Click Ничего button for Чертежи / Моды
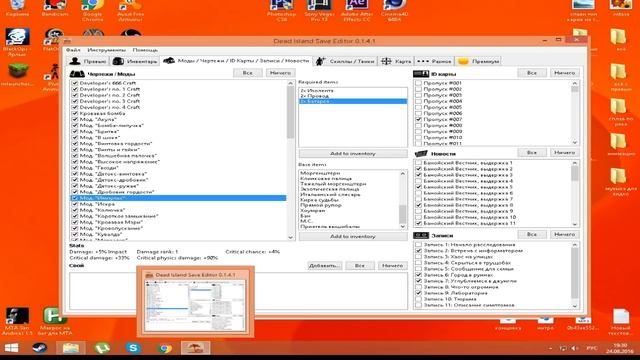 (x=280, y=73)
